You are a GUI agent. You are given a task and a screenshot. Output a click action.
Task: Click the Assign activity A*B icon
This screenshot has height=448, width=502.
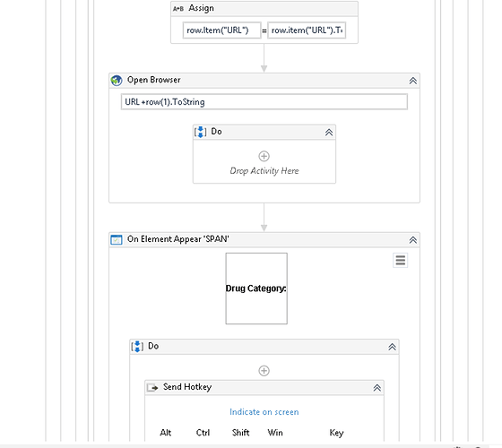tap(178, 9)
